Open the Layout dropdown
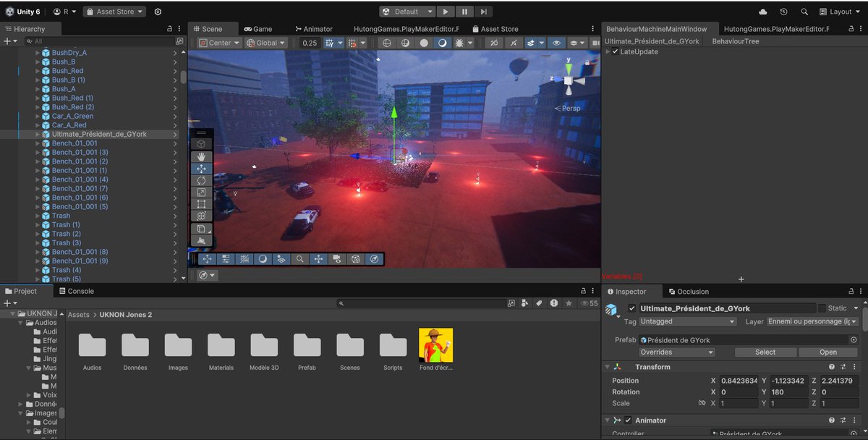868x440 pixels. 840,12
